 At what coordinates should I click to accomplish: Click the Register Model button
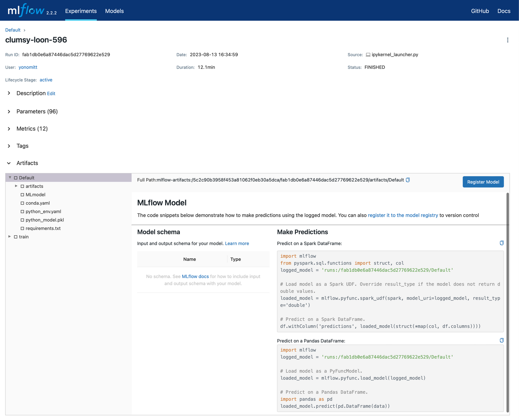click(x=483, y=182)
